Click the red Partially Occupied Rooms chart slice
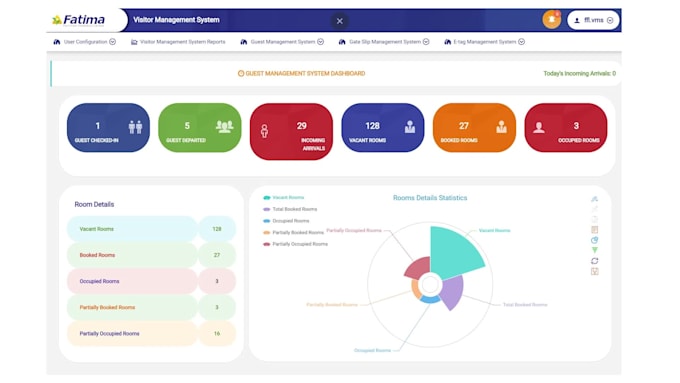 click(418, 269)
